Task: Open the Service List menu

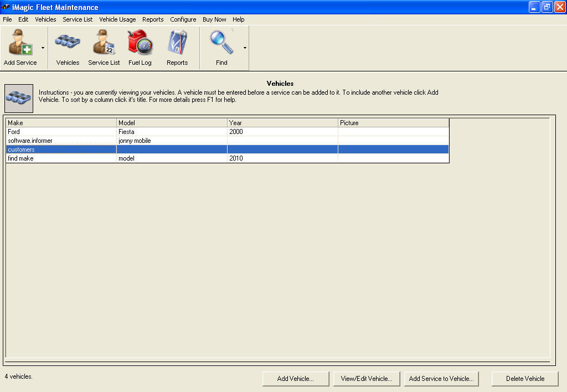Action: click(78, 19)
